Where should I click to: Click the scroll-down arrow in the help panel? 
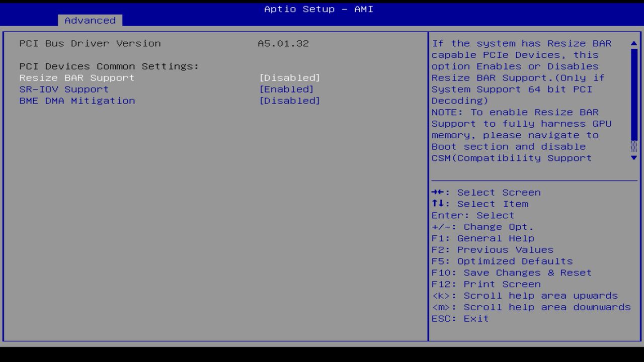point(633,157)
